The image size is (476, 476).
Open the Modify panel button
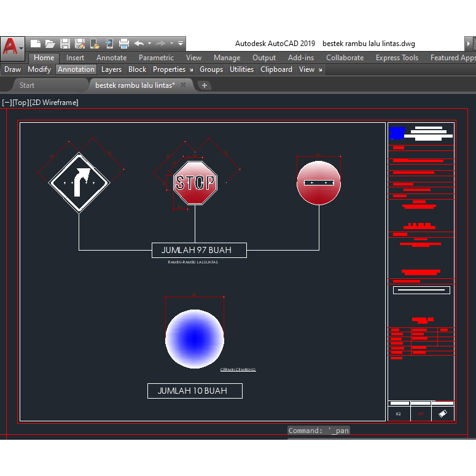click(39, 69)
